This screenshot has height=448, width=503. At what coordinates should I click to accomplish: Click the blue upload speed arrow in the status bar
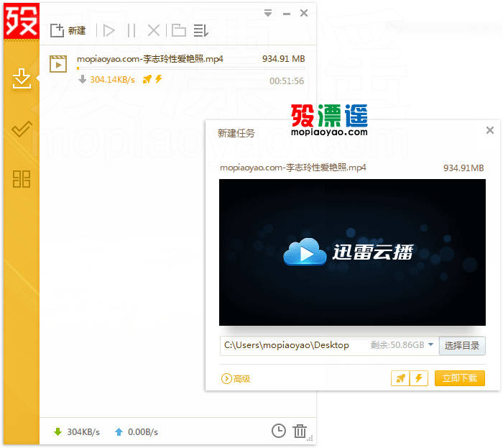pyautogui.click(x=119, y=431)
